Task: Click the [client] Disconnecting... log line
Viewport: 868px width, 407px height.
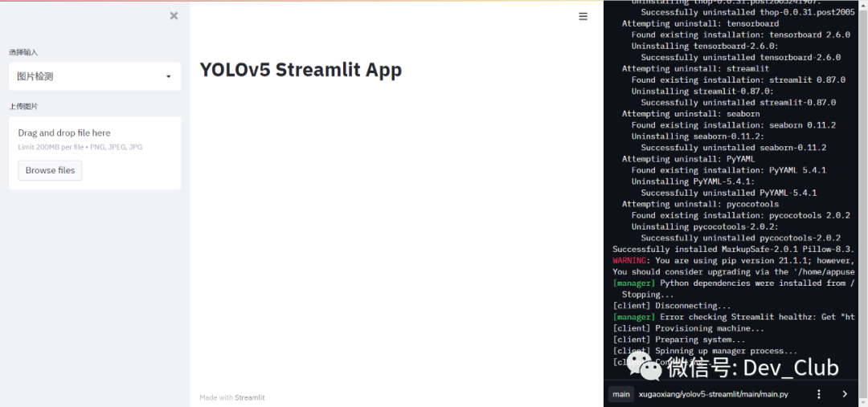Action: (671, 306)
